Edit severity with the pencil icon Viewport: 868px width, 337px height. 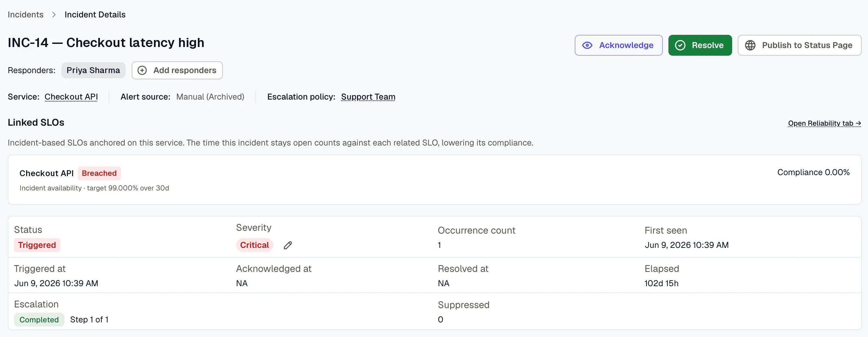[x=288, y=245]
